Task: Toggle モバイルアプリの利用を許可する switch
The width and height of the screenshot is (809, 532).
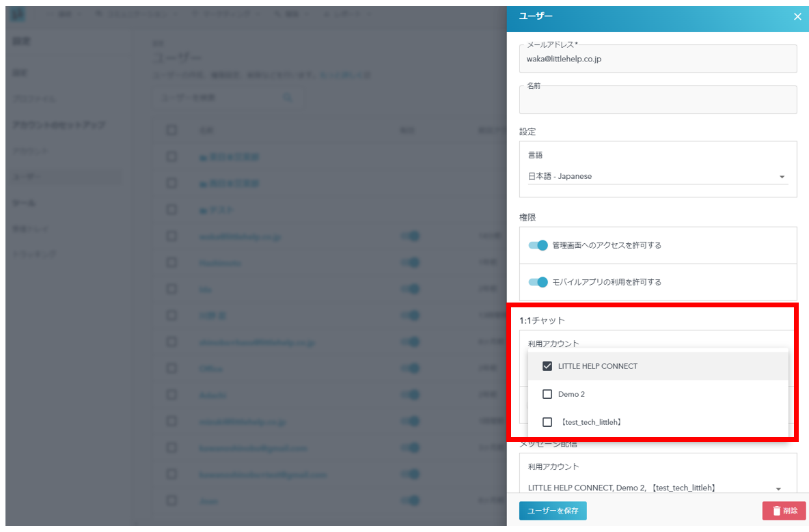Action: pyautogui.click(x=538, y=282)
